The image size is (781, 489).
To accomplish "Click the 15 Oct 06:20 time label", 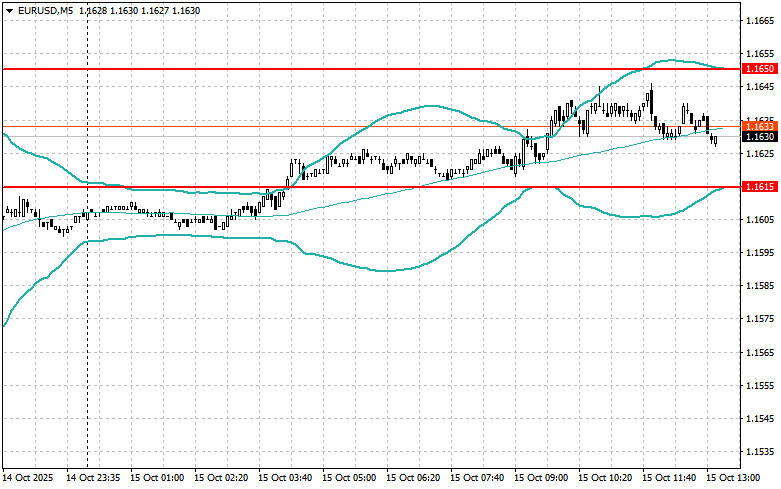I will coord(413,478).
